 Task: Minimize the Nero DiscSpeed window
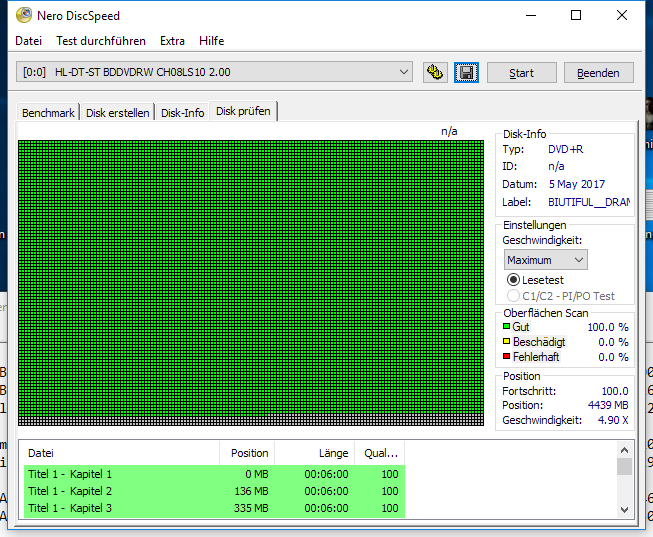click(x=531, y=15)
